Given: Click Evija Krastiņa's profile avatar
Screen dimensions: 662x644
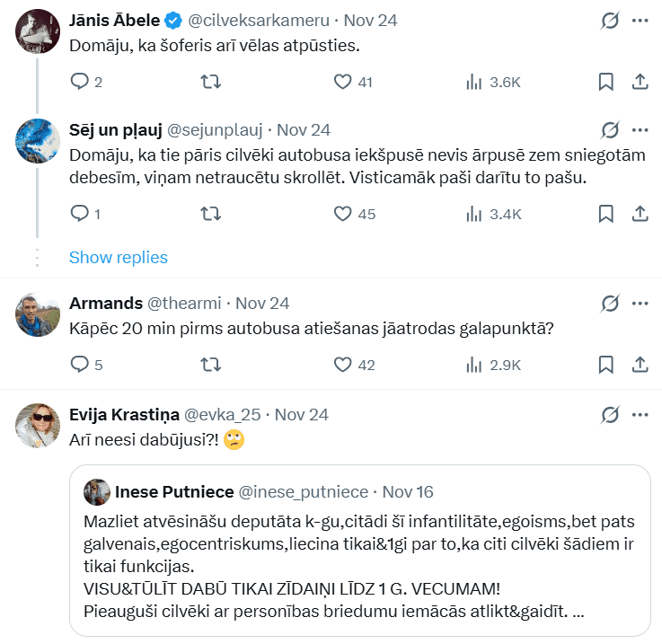Looking at the screenshot, I should (37, 428).
